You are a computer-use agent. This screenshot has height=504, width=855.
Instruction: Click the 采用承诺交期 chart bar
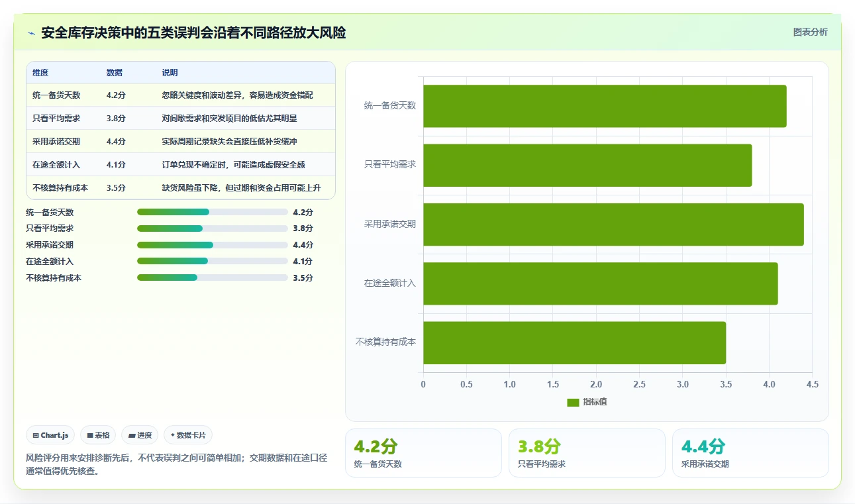pyautogui.click(x=613, y=225)
